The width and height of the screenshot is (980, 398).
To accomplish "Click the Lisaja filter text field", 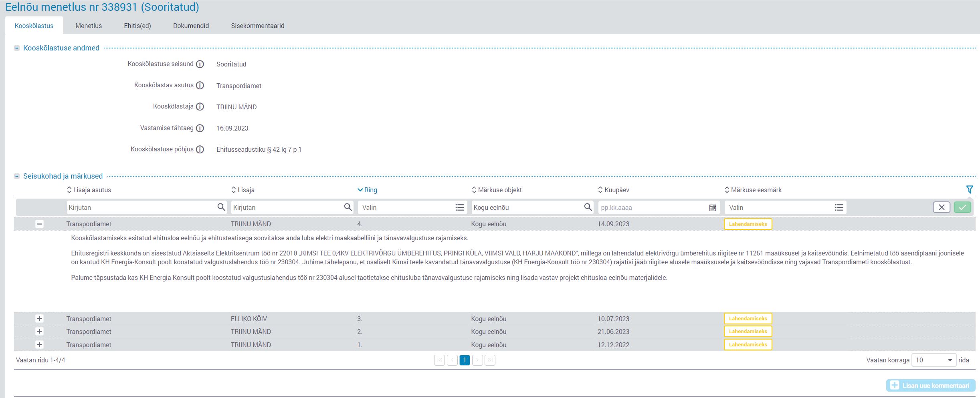I will pos(286,207).
